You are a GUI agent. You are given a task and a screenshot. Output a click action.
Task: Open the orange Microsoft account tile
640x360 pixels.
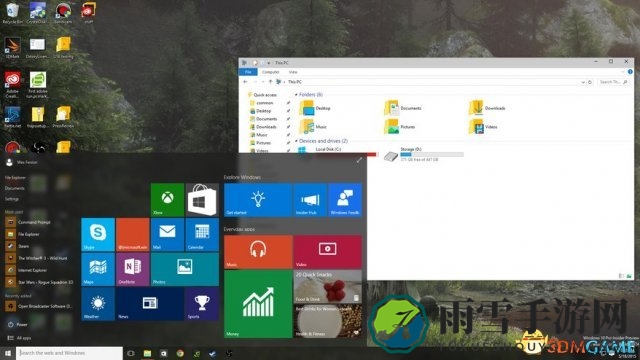pyautogui.click(x=133, y=234)
